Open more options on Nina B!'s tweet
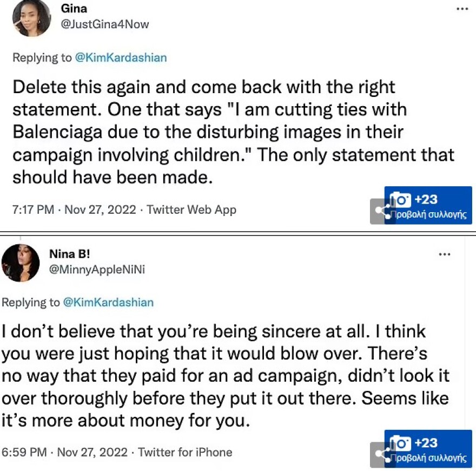Image resolution: width=476 pixels, height=471 pixels. (x=444, y=254)
